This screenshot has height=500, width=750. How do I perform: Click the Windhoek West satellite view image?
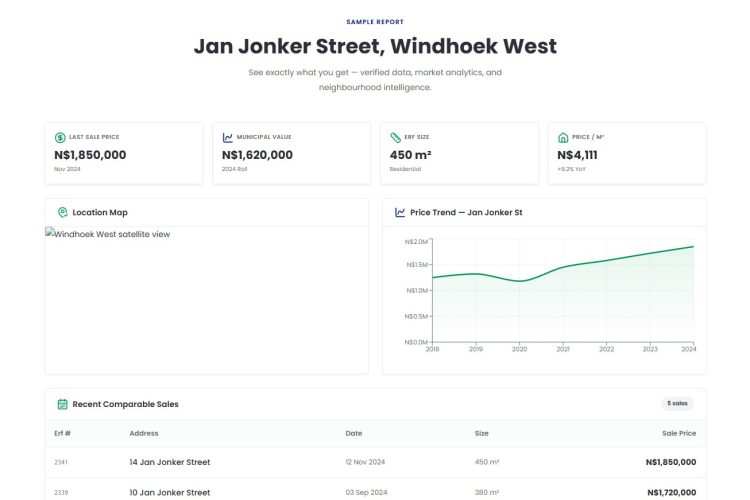108,233
